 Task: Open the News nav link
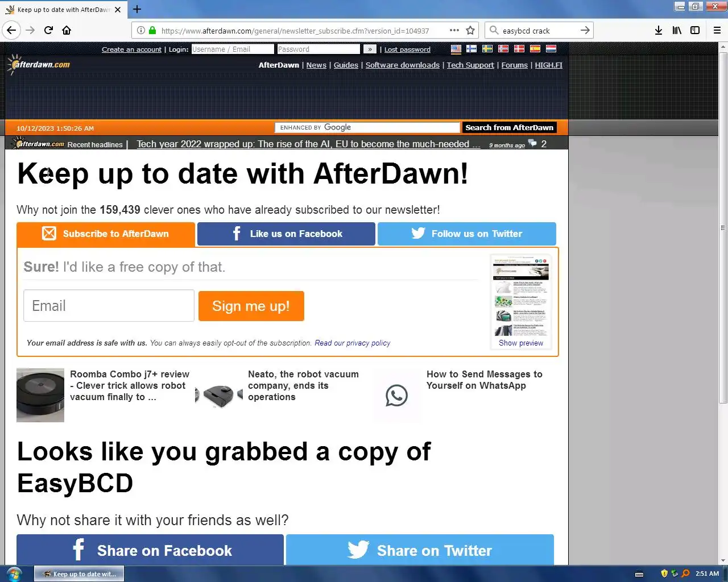pos(316,65)
